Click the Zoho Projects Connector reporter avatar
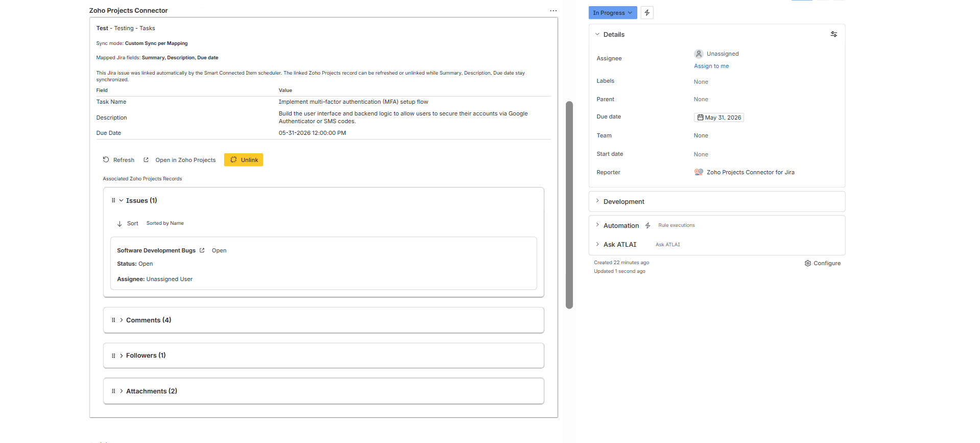The height and width of the screenshot is (443, 980). click(x=699, y=172)
